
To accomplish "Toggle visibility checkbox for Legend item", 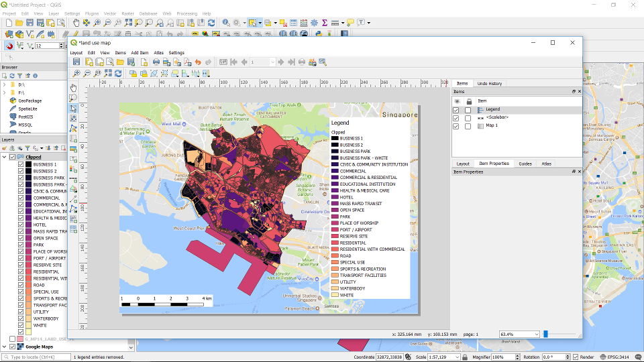I will pyautogui.click(x=456, y=109).
